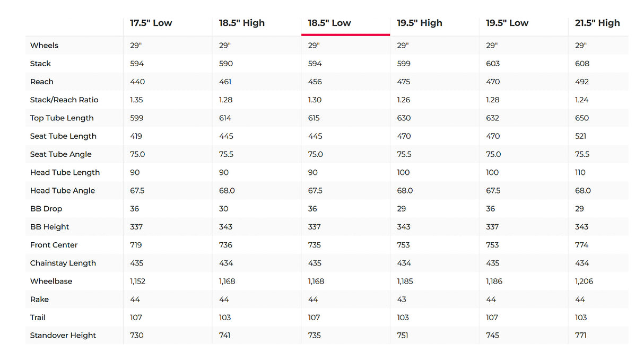Viewport: 644px width, 362px height.
Task: Open the 21.5" High size column
Action: pyautogui.click(x=597, y=23)
